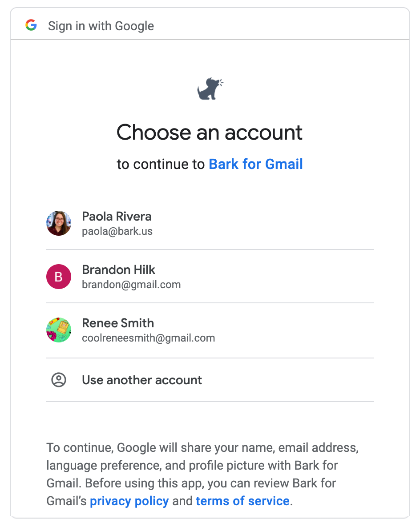Open the terms of service link
Viewport: 420px width, 523px height.
tap(242, 501)
